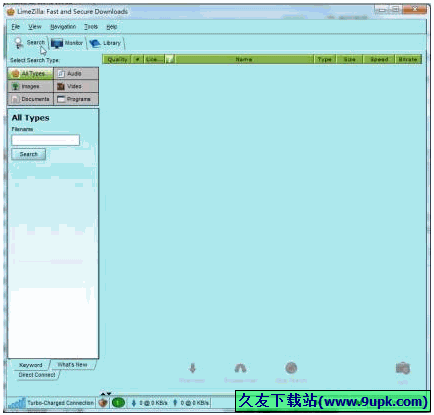Viewport: 434px width, 415px height.
Task: Toggle the panel collapse arrows above status bar
Action: click(106, 394)
